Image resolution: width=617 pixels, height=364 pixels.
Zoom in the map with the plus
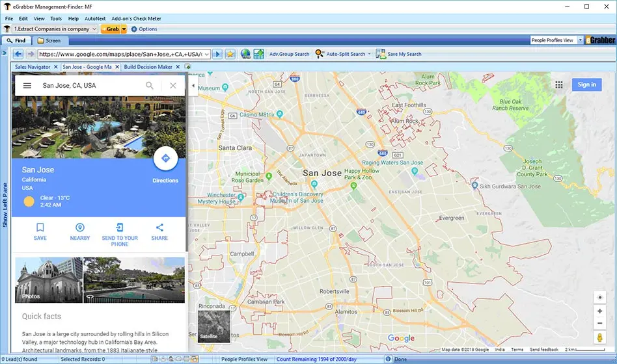pos(599,311)
